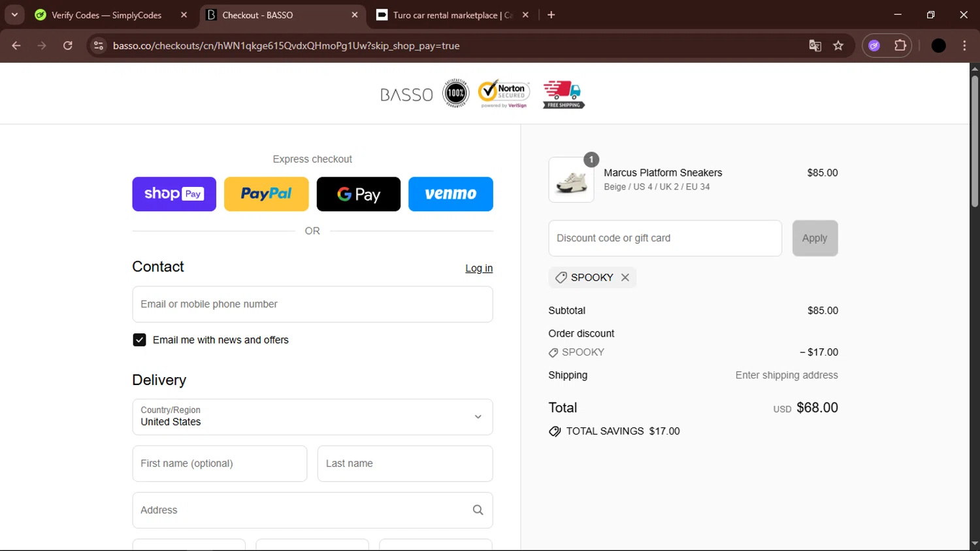Click the 100% guarantee badge

tap(456, 93)
